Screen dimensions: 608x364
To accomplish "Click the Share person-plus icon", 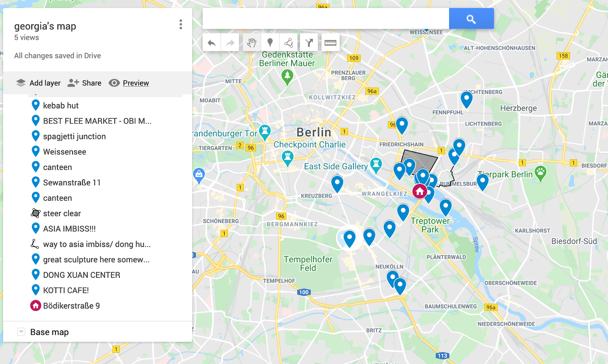I will [x=73, y=83].
